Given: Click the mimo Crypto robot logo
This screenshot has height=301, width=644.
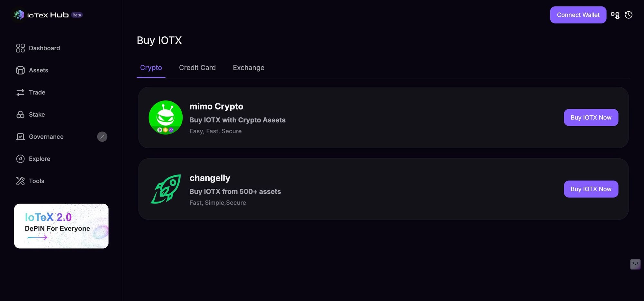Looking at the screenshot, I should pos(166,118).
